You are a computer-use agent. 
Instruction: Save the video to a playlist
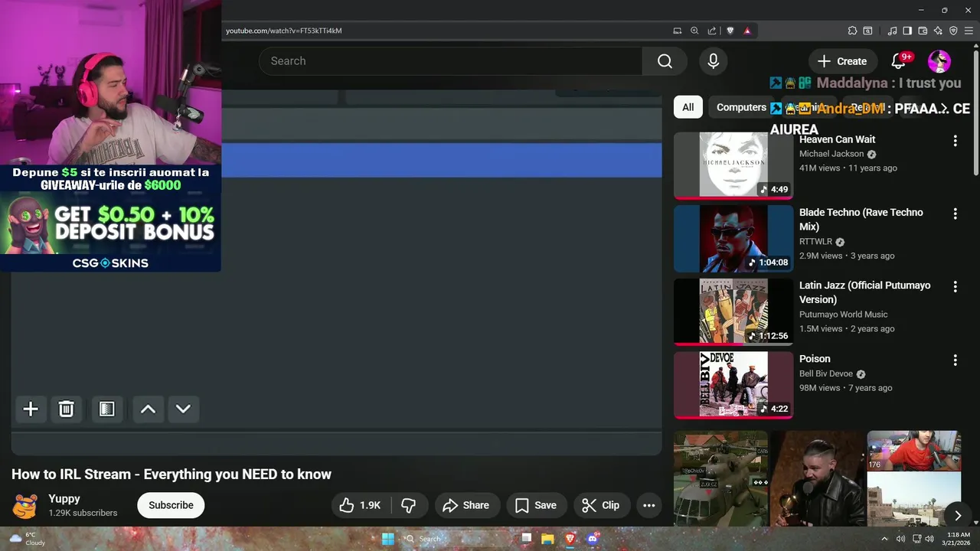pyautogui.click(x=536, y=505)
